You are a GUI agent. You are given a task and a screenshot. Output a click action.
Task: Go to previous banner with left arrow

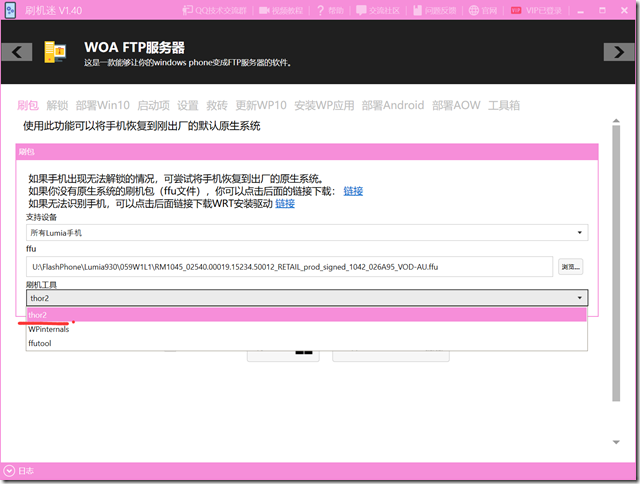tap(16, 52)
